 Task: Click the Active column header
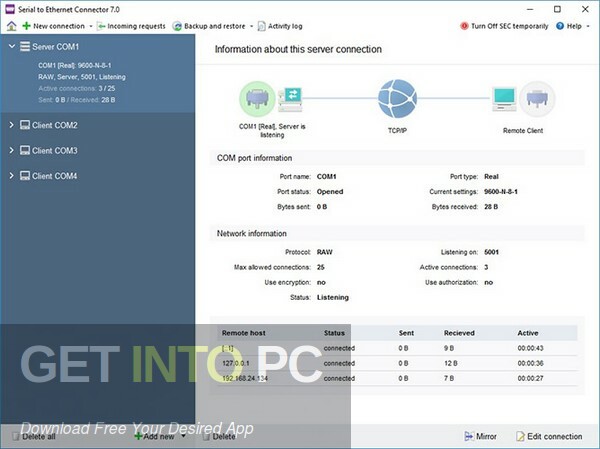click(x=528, y=333)
